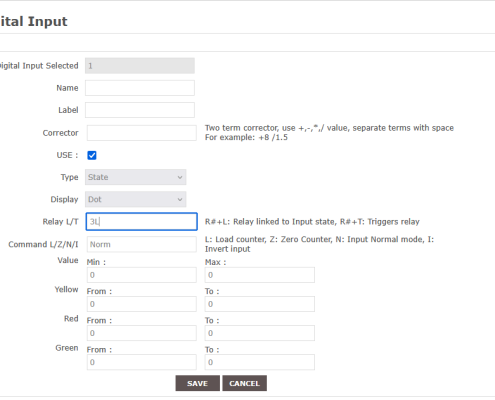Viewport: 495px width, 400px height.
Task: Click the Save button
Action: (198, 383)
